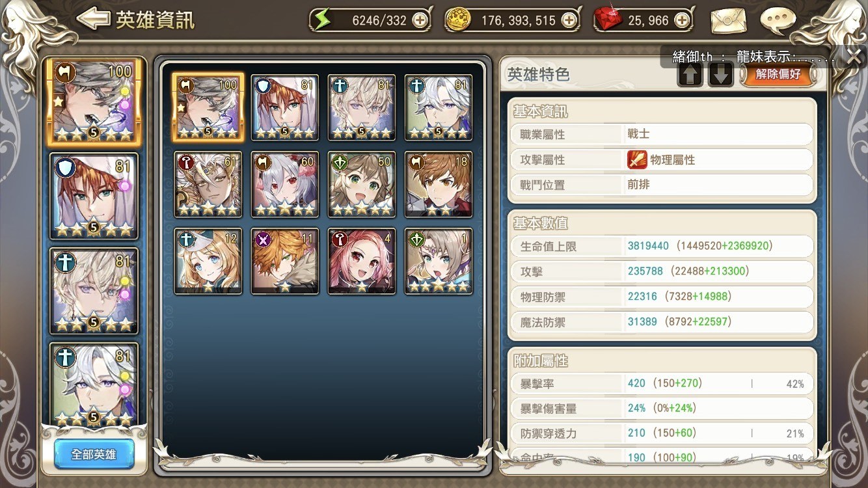Image resolution: width=868 pixels, height=488 pixels.
Task: Open the mail envelope icon
Action: 728,20
